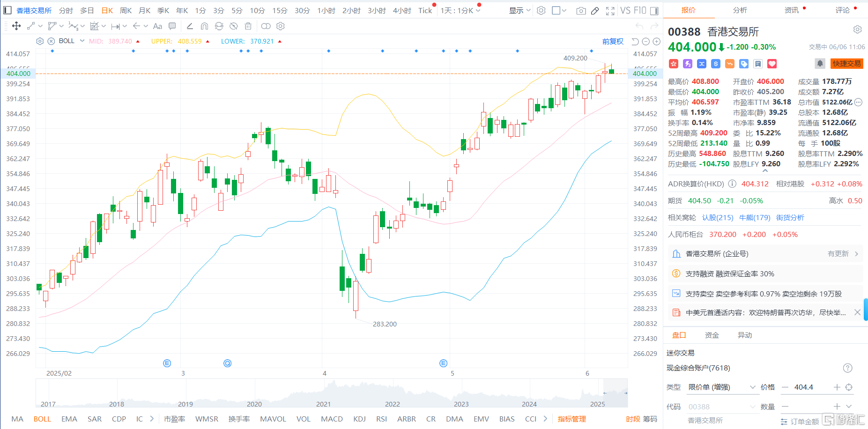
Task: Open 指标管理 indicator management
Action: pyautogui.click(x=572, y=419)
